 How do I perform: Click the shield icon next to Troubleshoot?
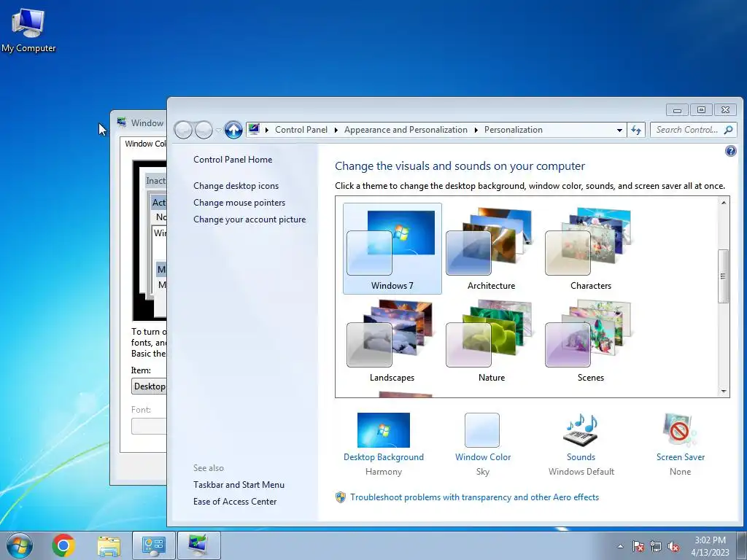tap(340, 497)
